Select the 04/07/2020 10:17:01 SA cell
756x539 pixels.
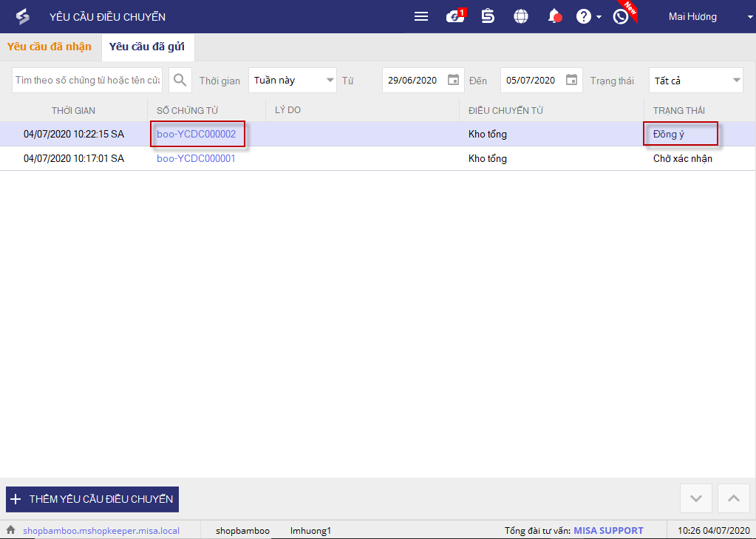coord(74,158)
